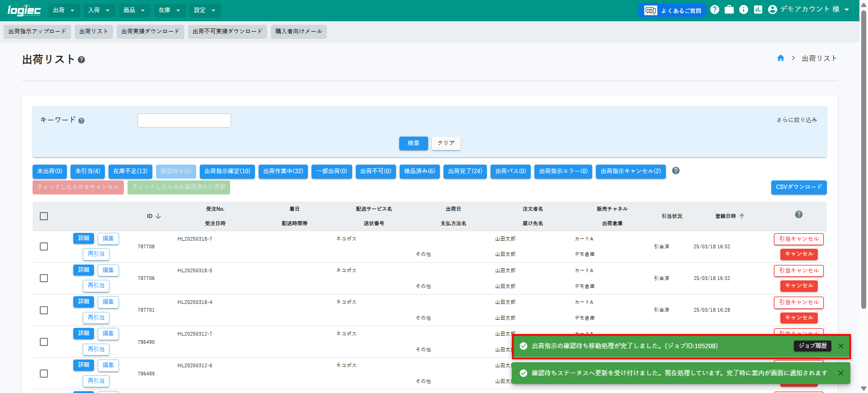
Task: Close the job completed notification
Action: pyautogui.click(x=841, y=346)
